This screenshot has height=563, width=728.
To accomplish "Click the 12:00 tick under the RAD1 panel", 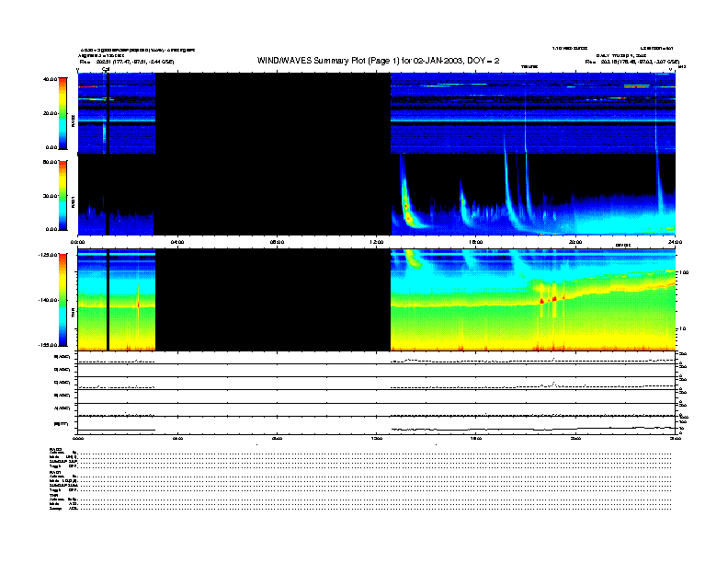I will point(377,242).
